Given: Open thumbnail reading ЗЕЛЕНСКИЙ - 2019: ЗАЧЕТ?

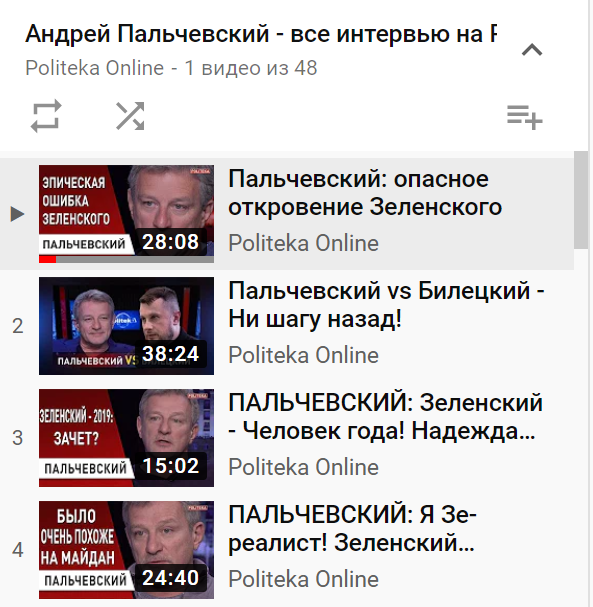Looking at the screenshot, I should coord(126,438).
